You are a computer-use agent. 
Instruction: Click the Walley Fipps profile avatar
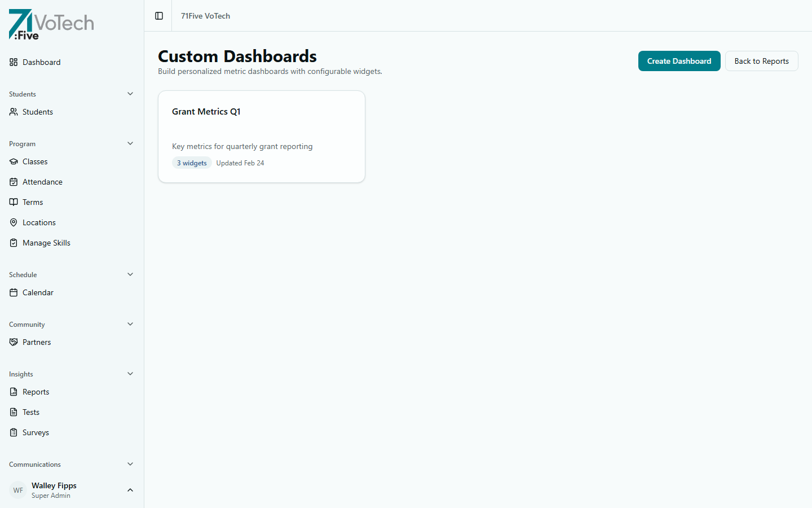18,490
